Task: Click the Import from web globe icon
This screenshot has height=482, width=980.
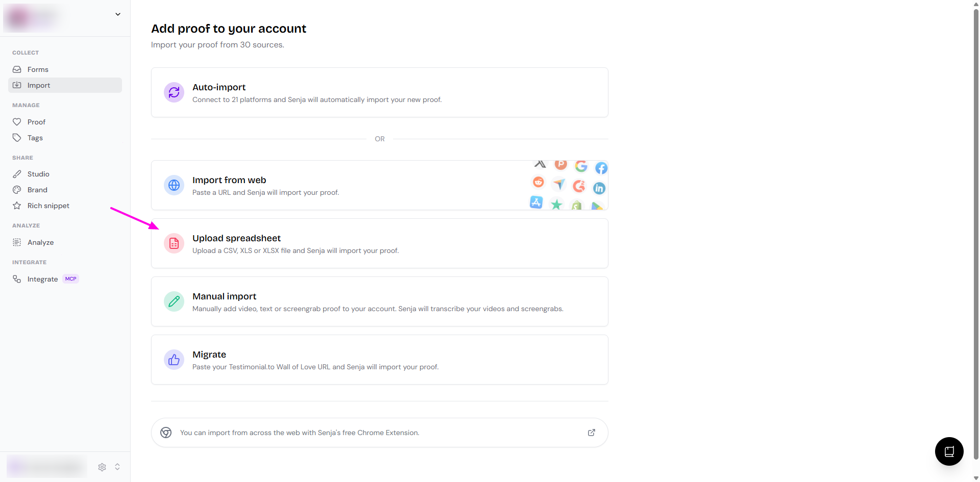Action: click(x=174, y=185)
